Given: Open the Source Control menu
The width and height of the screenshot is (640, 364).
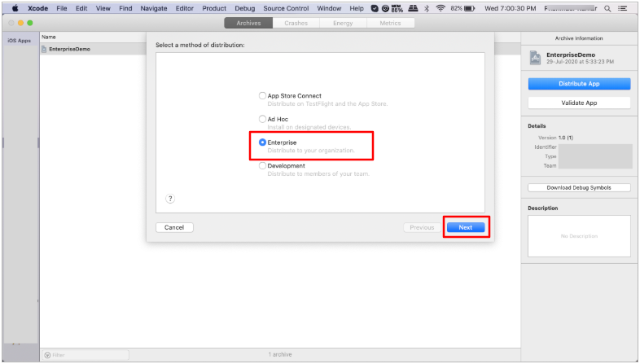Looking at the screenshot, I should (286, 8).
